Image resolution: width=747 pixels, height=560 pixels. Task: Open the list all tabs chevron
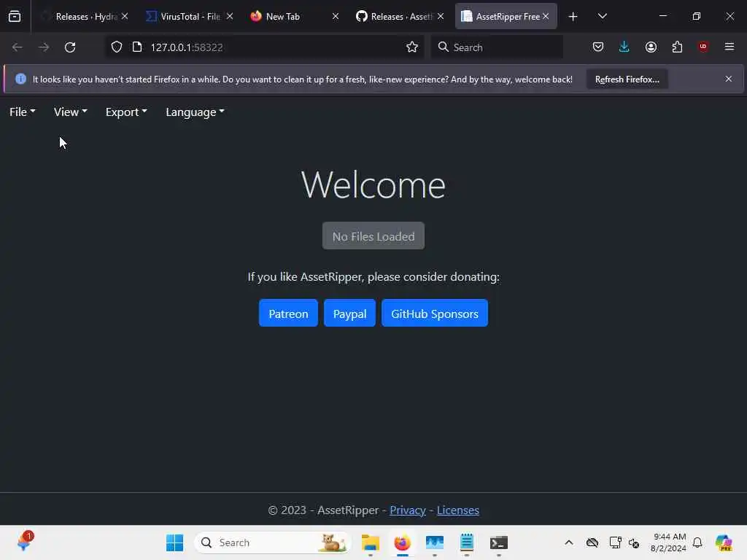(602, 17)
